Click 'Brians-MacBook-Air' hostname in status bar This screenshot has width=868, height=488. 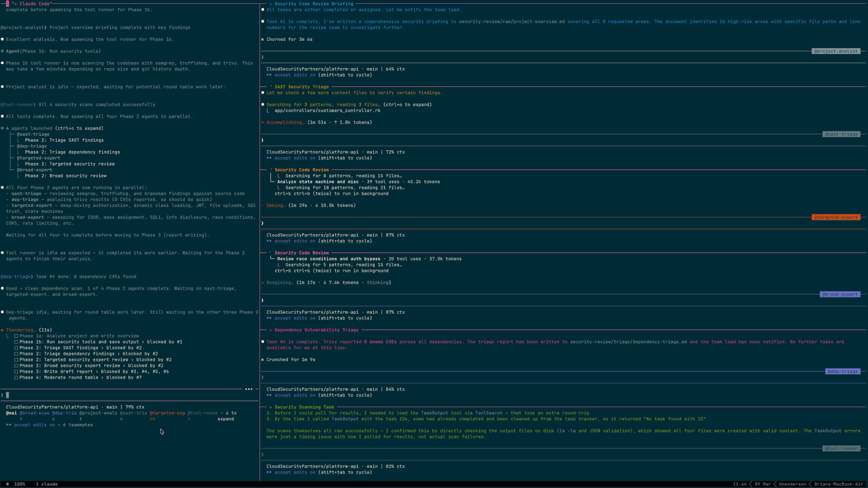[x=839, y=484]
